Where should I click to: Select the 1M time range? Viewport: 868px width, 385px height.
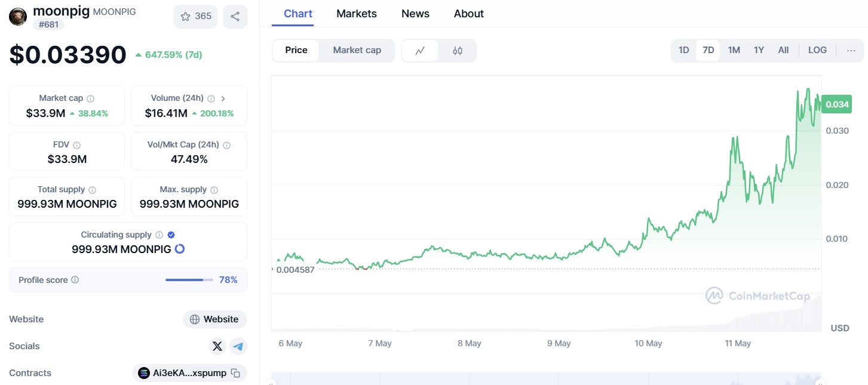[734, 50]
